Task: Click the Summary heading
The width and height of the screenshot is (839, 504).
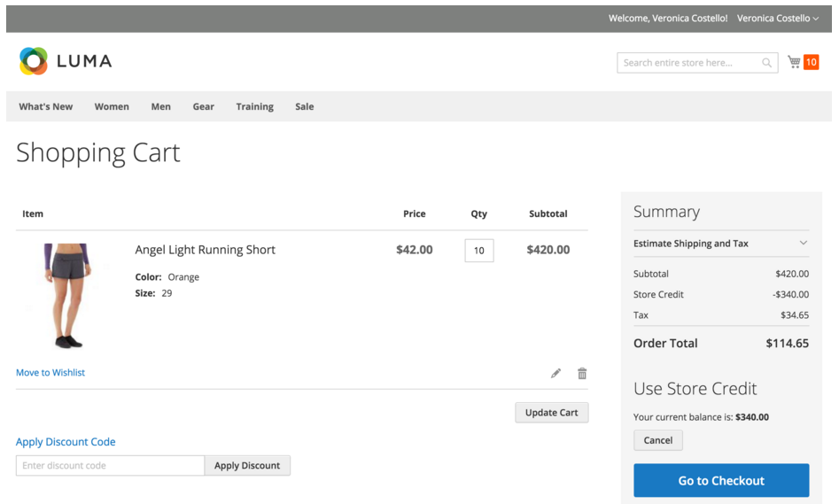Action: coord(667,212)
